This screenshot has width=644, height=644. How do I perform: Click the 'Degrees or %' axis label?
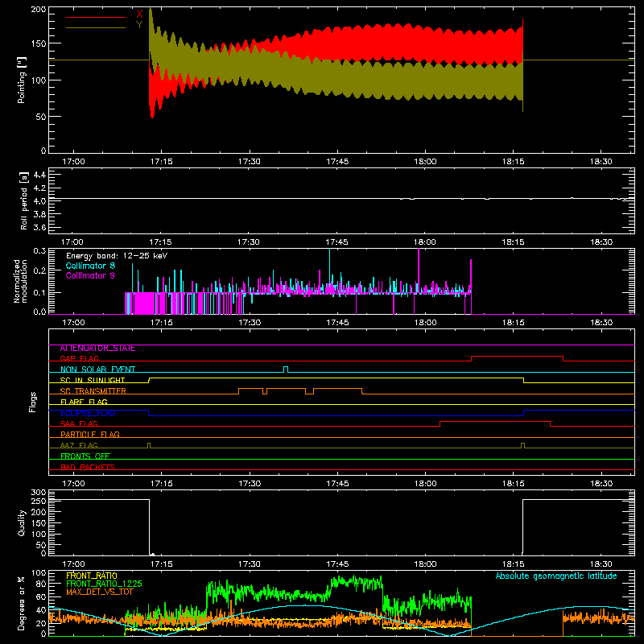click(x=21, y=604)
